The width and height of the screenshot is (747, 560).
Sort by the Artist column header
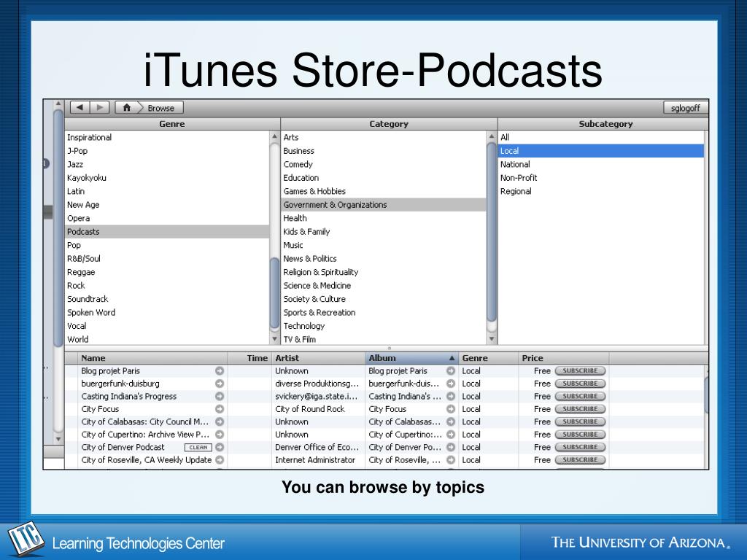click(x=318, y=358)
